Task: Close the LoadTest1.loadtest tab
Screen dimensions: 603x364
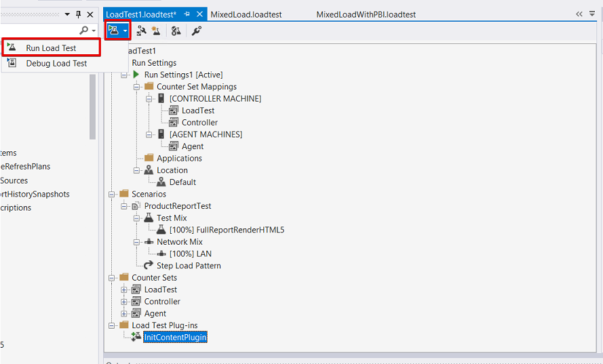Action: pyautogui.click(x=199, y=14)
